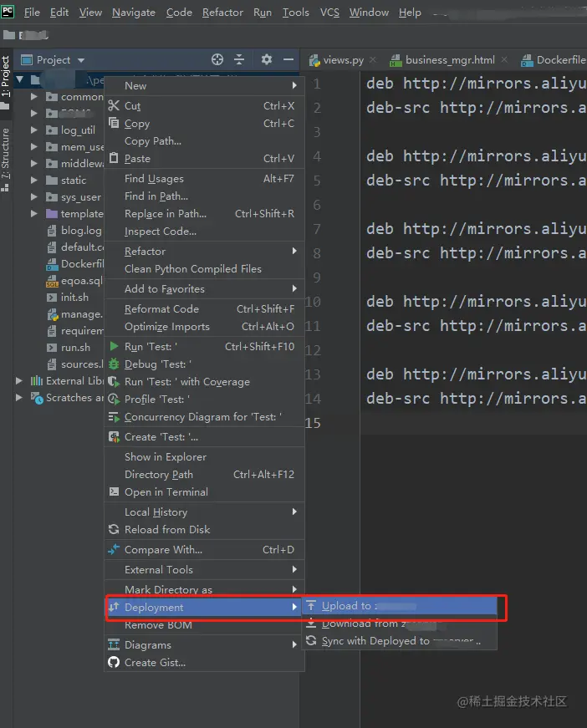Select init.sh file in project tree
The image size is (587, 728).
point(74,298)
